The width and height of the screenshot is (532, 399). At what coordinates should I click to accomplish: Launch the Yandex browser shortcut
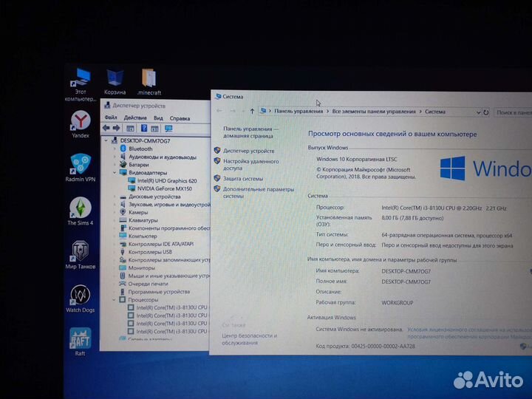(81, 125)
